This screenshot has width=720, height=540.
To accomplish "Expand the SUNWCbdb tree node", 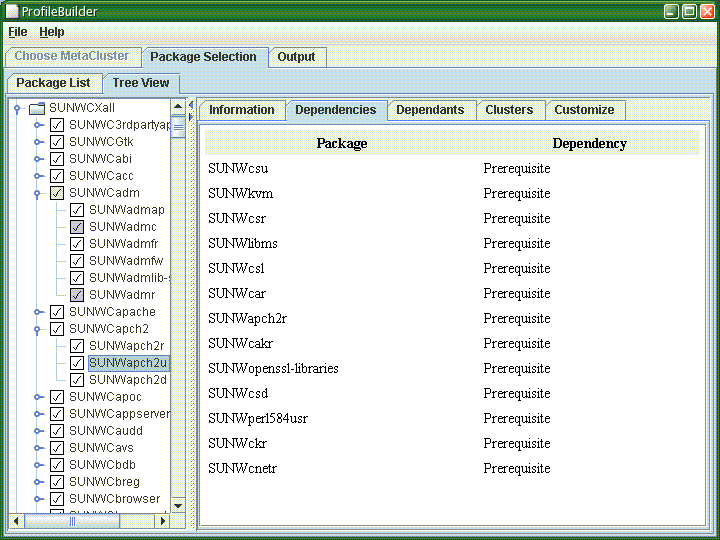I will 39,465.
